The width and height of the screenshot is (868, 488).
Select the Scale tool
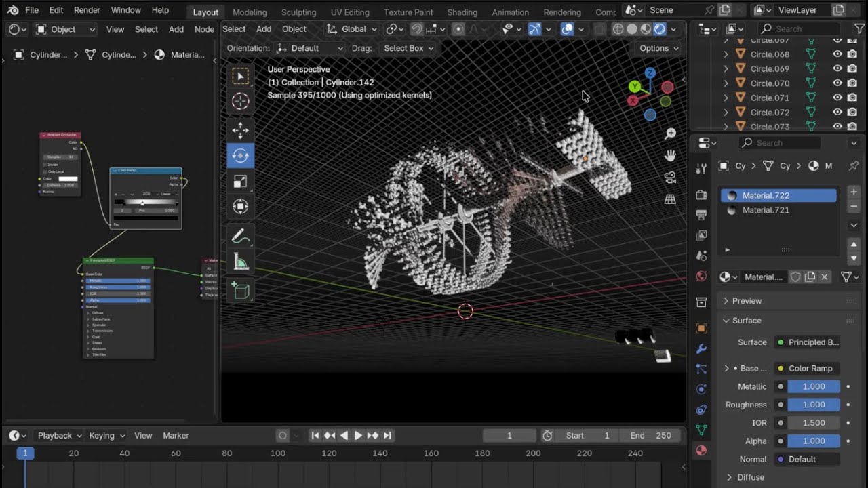tap(241, 182)
